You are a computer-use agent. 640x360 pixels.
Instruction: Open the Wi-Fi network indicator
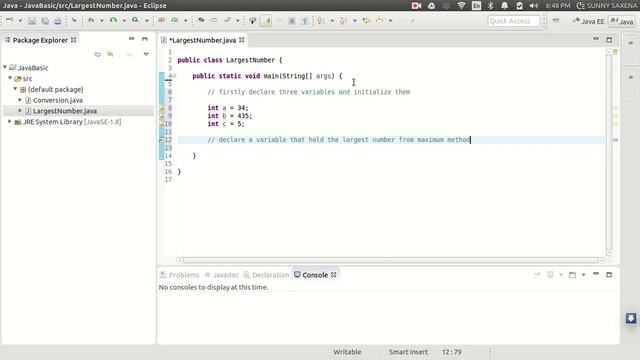coord(461,6)
